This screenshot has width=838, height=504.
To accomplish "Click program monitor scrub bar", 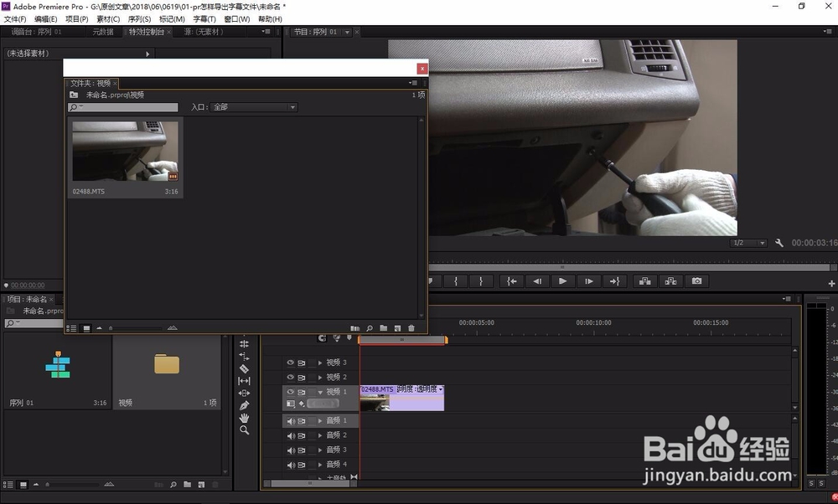I will (632, 267).
